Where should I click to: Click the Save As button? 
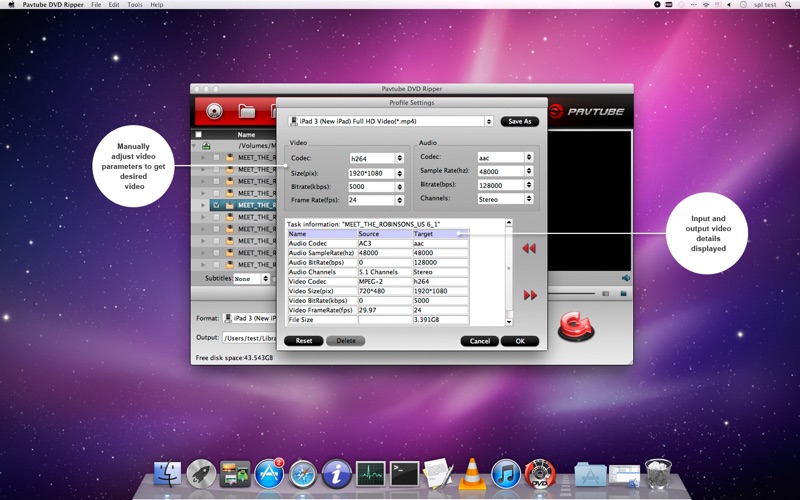click(x=520, y=121)
